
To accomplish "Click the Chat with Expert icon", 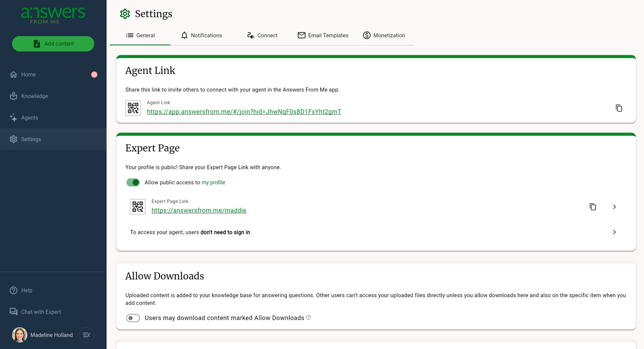I will [x=14, y=312].
